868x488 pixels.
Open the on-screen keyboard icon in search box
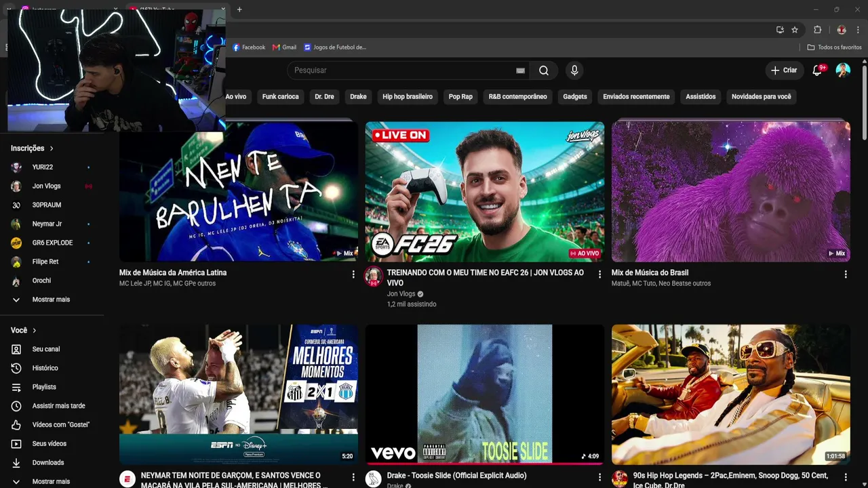520,70
